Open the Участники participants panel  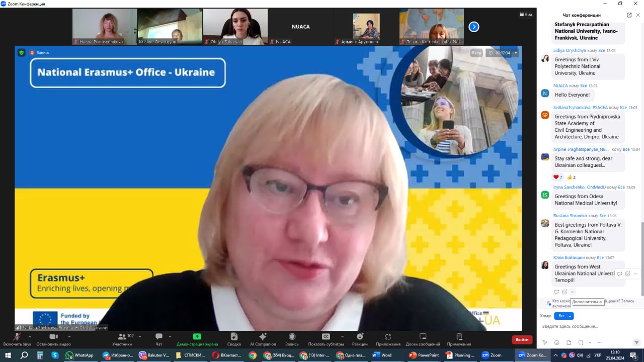pos(122,339)
